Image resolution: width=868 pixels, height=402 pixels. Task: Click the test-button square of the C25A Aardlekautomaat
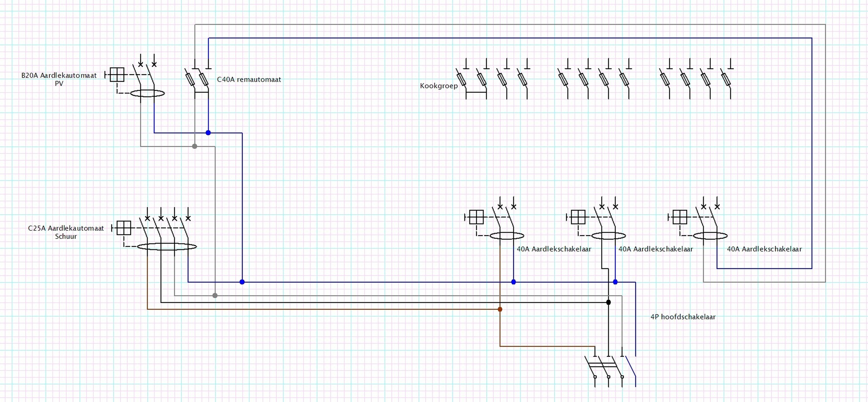[x=124, y=228]
